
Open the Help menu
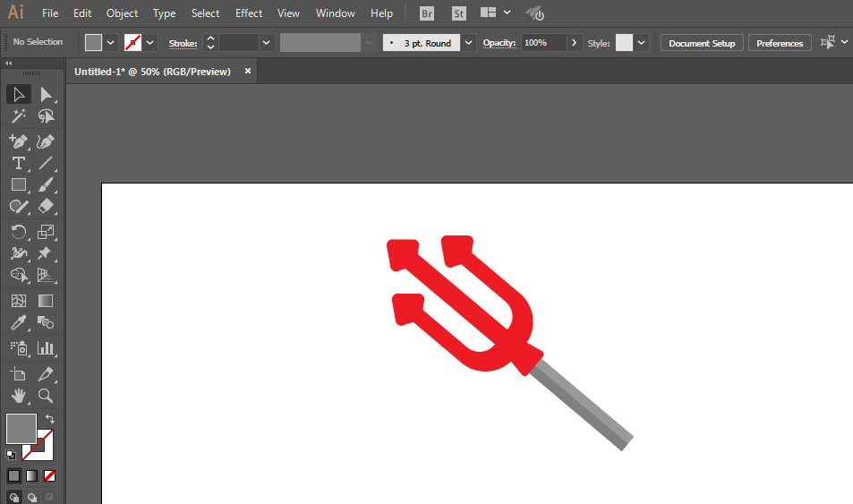[381, 13]
